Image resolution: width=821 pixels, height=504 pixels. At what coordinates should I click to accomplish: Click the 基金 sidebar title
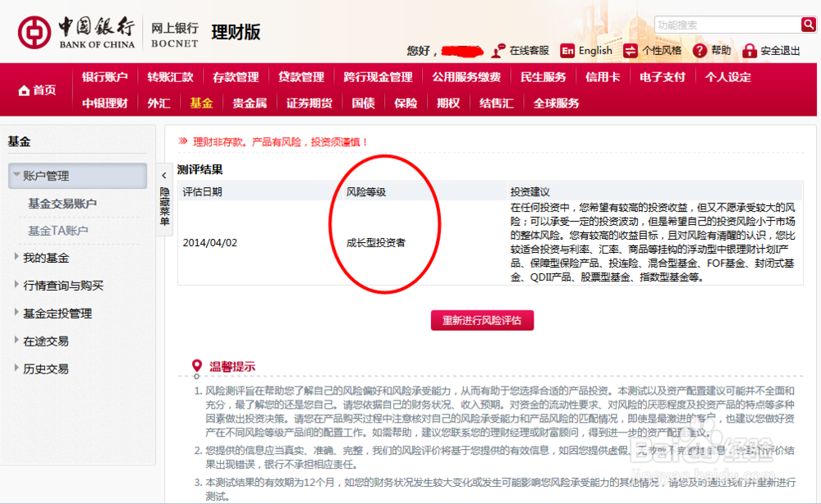[20, 141]
